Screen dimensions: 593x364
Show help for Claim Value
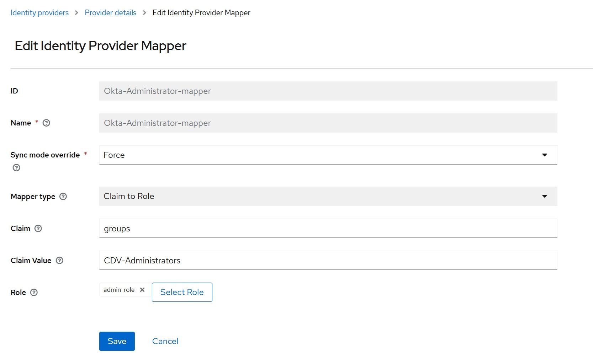60,261
